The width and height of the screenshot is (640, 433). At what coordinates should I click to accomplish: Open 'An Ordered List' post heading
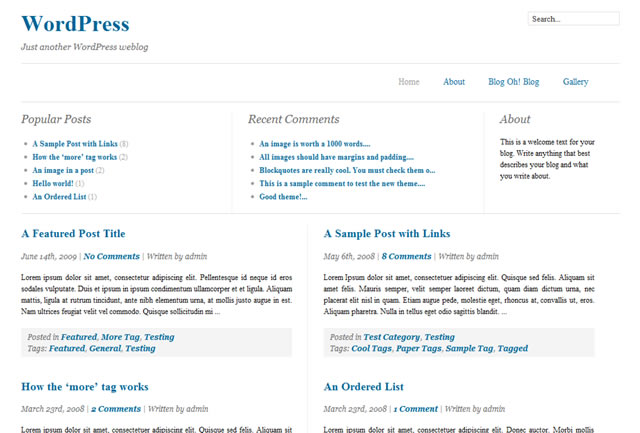[x=364, y=386]
